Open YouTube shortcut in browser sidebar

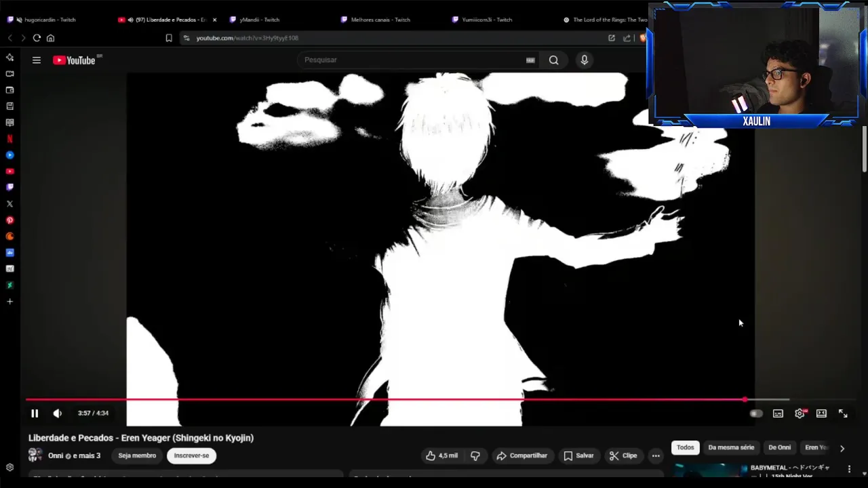coord(9,171)
